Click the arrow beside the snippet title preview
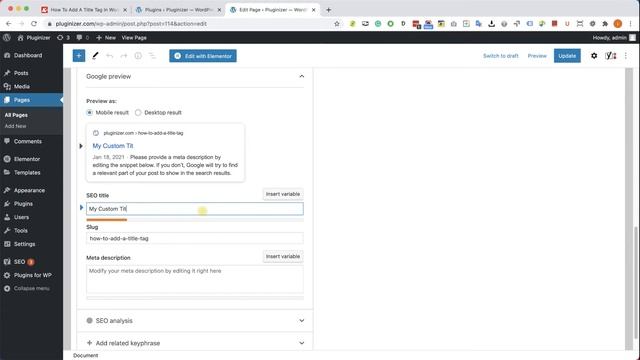640x360 pixels. coord(81,146)
